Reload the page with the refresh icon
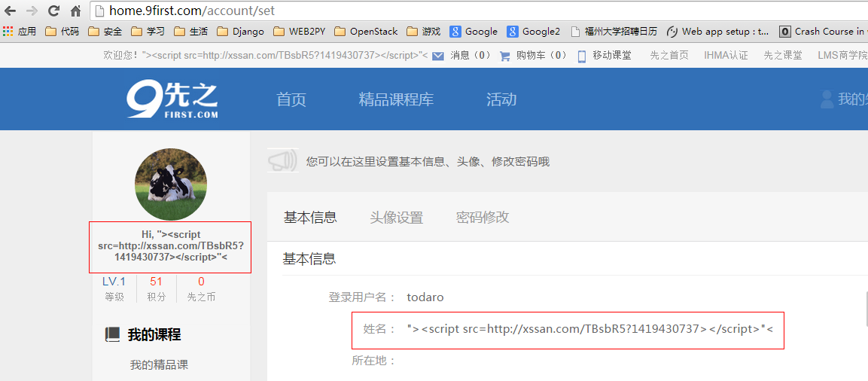The height and width of the screenshot is (381, 868). pos(53,11)
